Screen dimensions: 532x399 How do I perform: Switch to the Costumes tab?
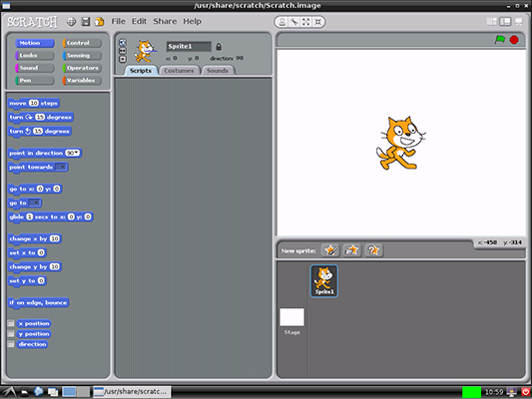179,71
